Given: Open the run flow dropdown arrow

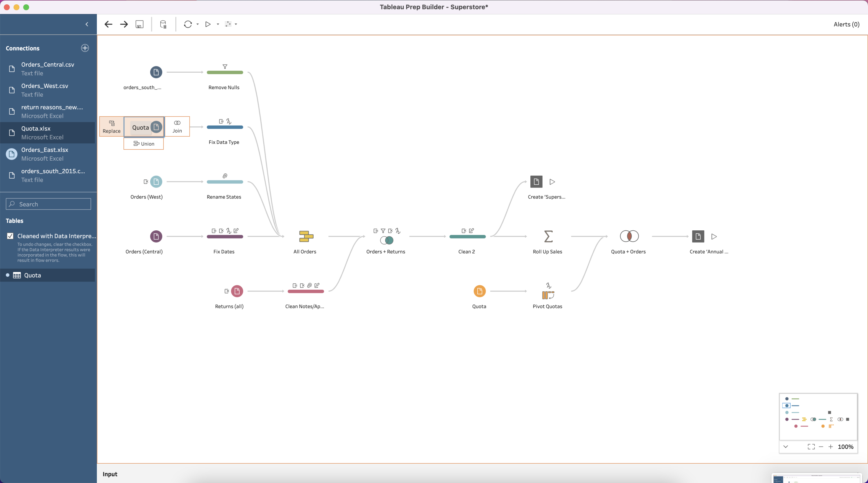Looking at the screenshot, I should (x=218, y=24).
